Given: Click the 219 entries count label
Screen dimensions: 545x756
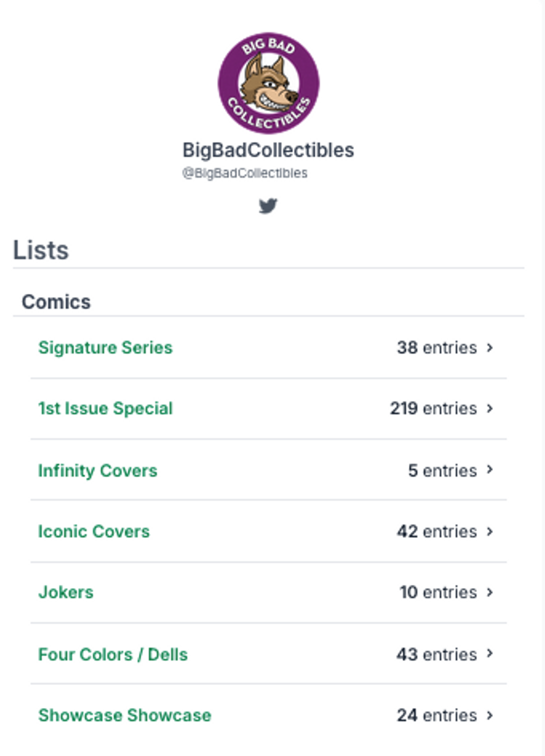Looking at the screenshot, I should tap(433, 408).
